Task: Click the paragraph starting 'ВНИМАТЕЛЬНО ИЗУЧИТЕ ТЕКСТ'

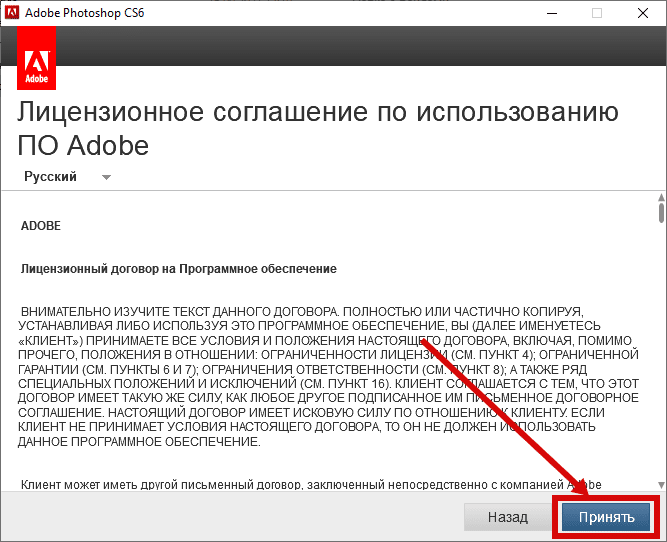Action: point(328,377)
